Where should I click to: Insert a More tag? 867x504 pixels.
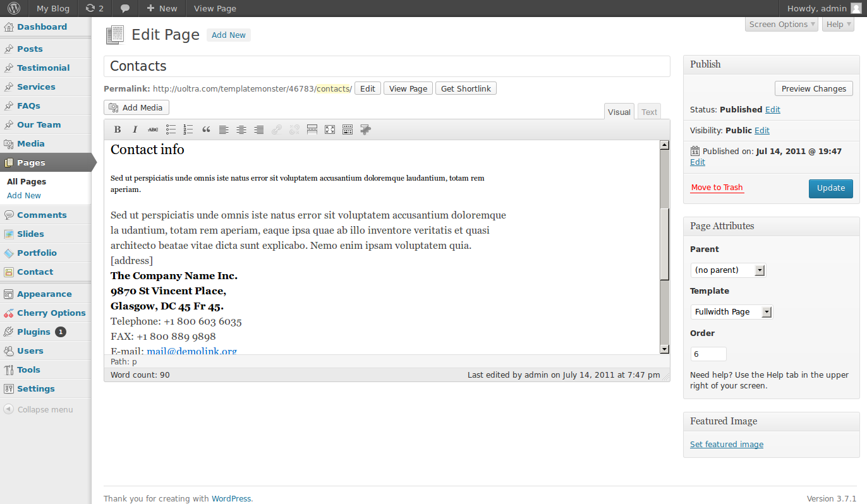tap(312, 129)
